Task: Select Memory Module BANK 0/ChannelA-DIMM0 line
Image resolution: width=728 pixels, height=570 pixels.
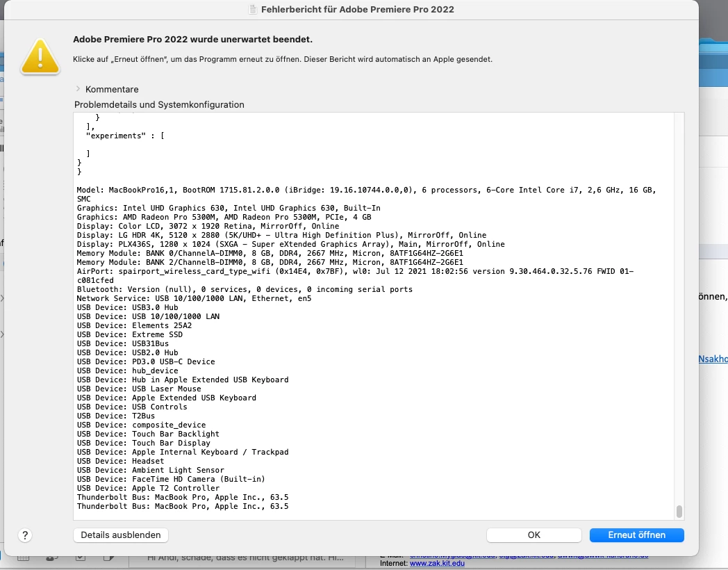Action: click(x=270, y=253)
